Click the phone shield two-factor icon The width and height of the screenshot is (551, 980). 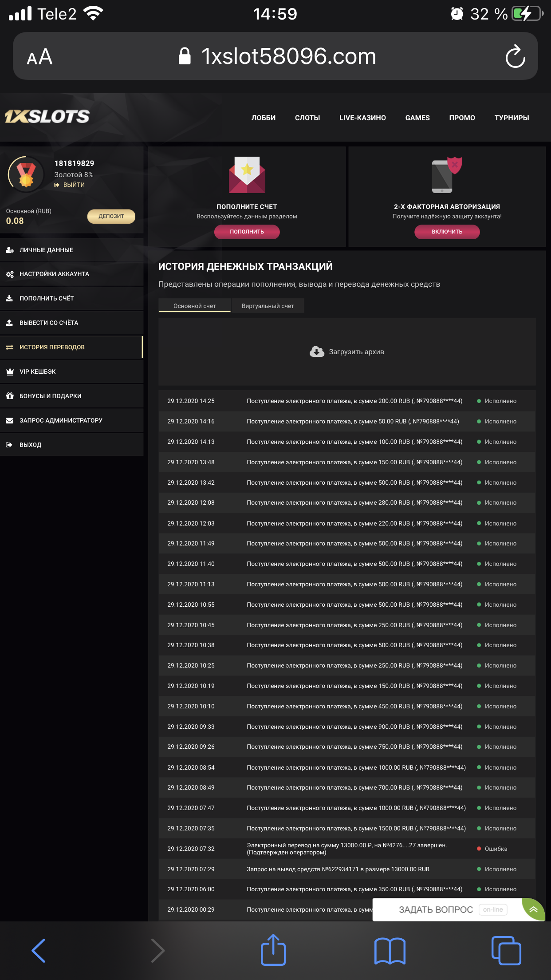pyautogui.click(x=447, y=174)
